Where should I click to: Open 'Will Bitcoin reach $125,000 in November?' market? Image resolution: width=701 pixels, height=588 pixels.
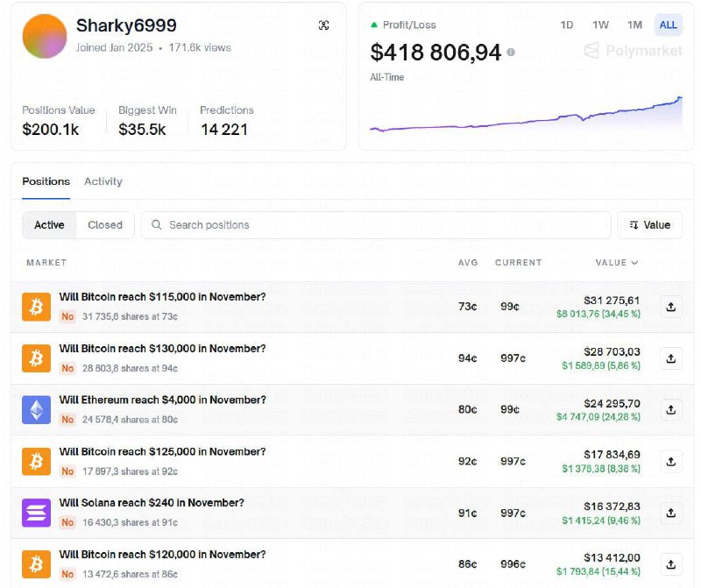click(x=162, y=452)
